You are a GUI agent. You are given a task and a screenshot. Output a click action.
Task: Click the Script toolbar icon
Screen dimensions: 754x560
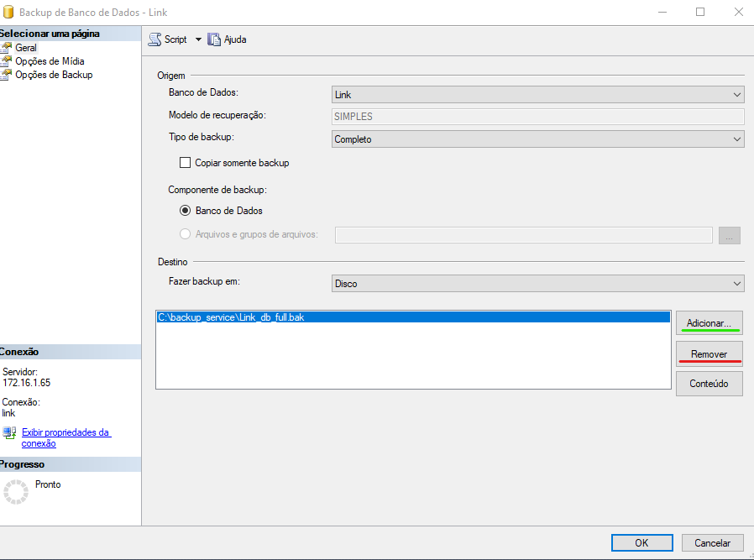[x=154, y=39]
